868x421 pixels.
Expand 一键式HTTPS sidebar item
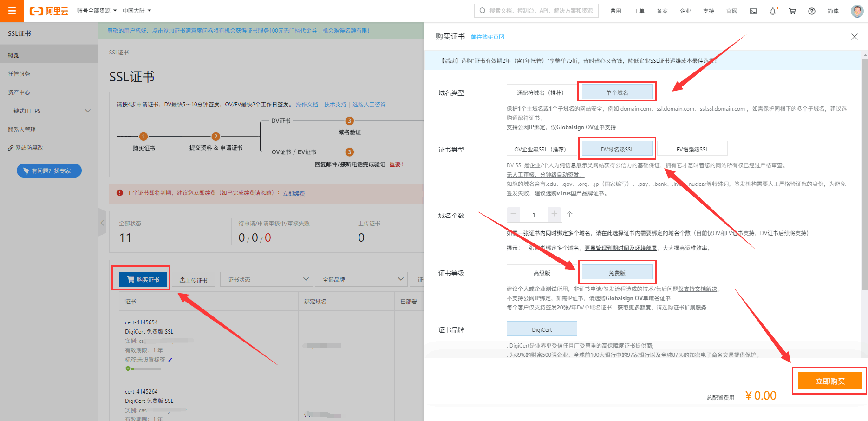pyautogui.click(x=49, y=111)
